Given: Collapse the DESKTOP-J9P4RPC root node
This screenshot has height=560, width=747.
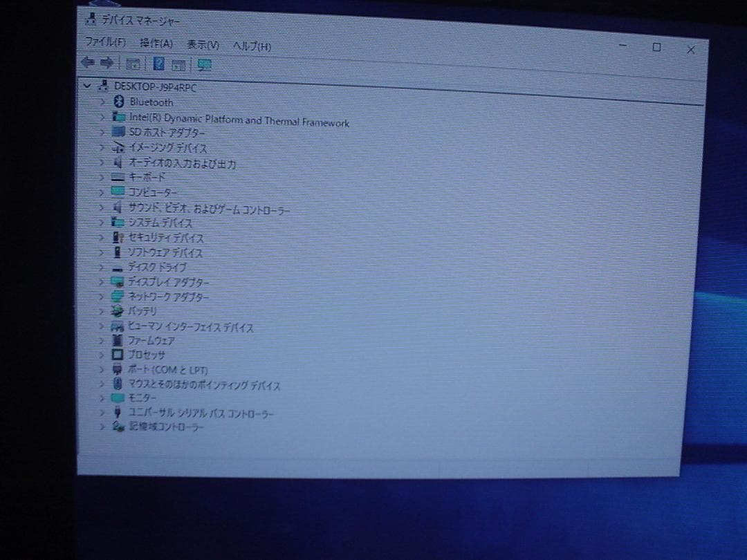Looking at the screenshot, I should click(x=87, y=86).
